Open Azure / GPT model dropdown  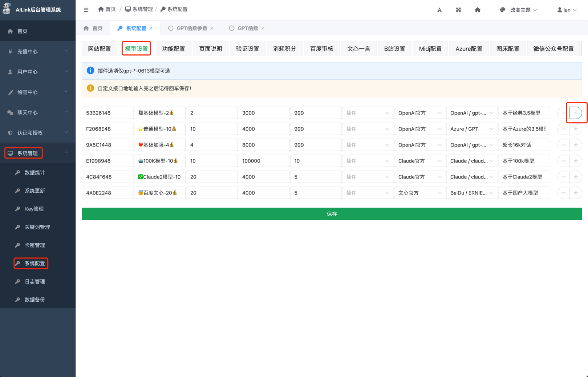471,129
